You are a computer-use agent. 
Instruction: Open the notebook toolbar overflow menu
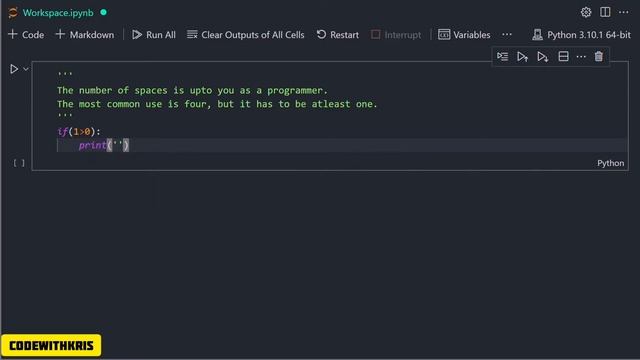(507, 35)
